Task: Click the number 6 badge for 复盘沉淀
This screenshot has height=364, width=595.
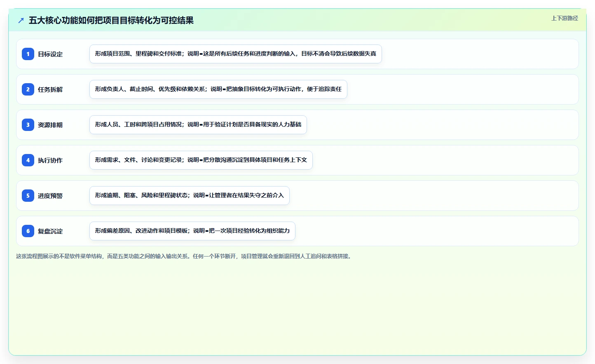Action: pyautogui.click(x=28, y=231)
